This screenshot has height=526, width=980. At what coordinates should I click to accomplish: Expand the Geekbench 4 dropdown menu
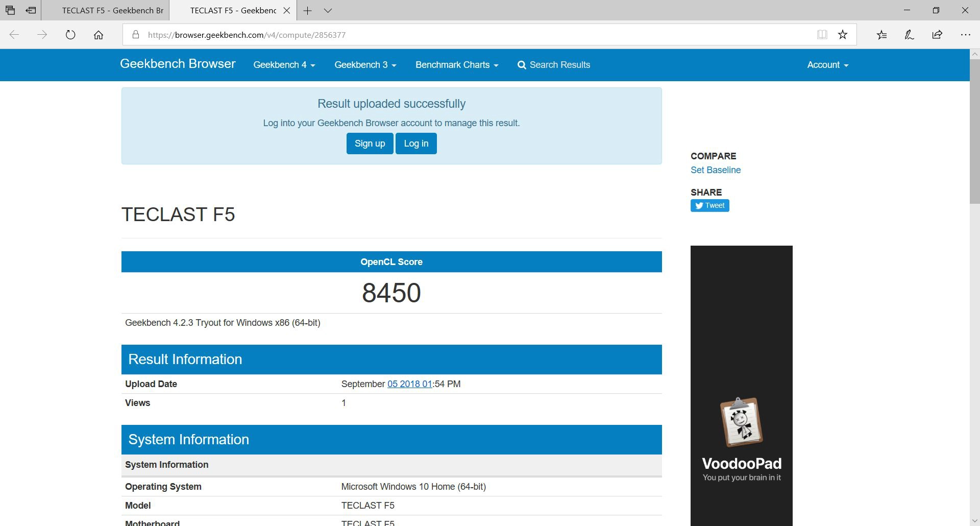point(284,65)
